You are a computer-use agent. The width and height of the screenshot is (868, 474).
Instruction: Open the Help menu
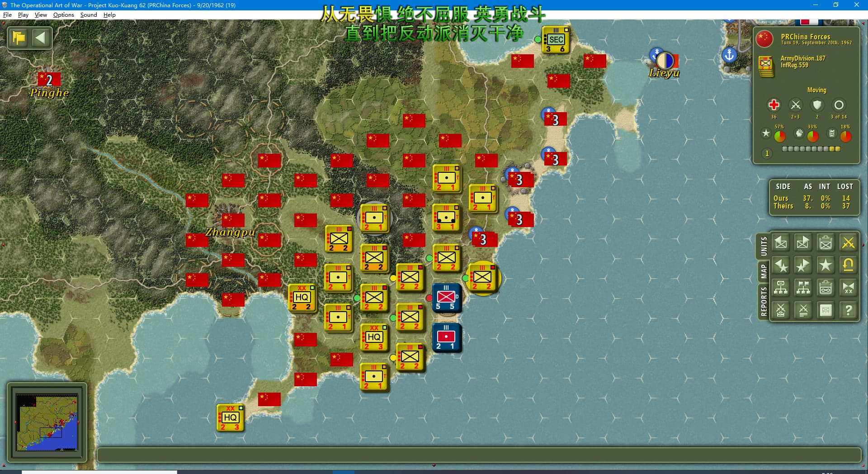pos(109,14)
